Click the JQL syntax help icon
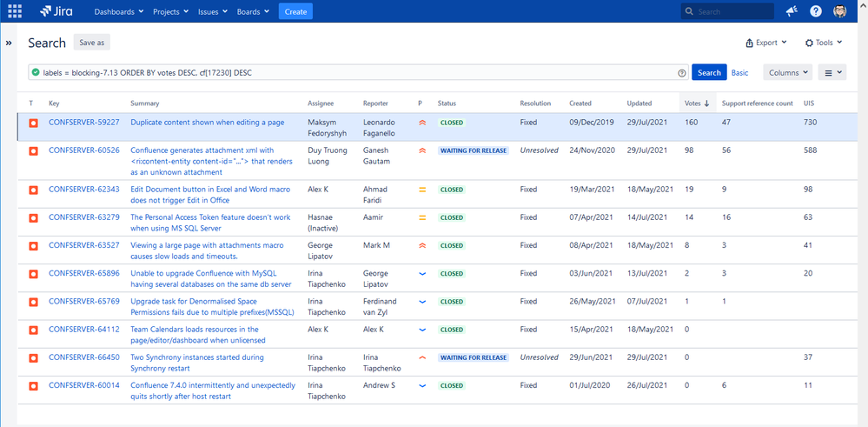Viewport: 868px width, 427px height. 681,73
